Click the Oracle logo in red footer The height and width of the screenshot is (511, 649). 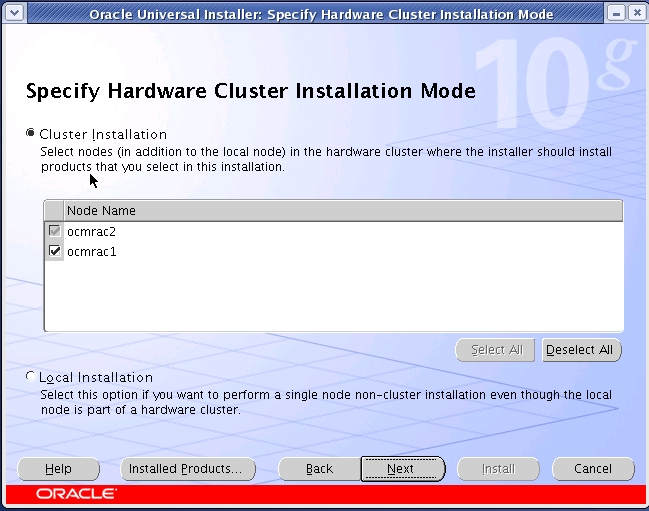[76, 494]
